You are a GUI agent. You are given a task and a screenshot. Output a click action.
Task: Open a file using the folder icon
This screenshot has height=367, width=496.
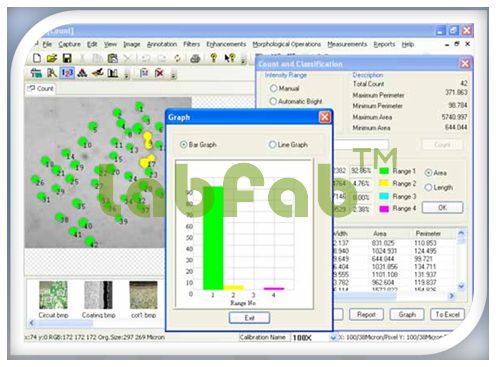(52, 58)
